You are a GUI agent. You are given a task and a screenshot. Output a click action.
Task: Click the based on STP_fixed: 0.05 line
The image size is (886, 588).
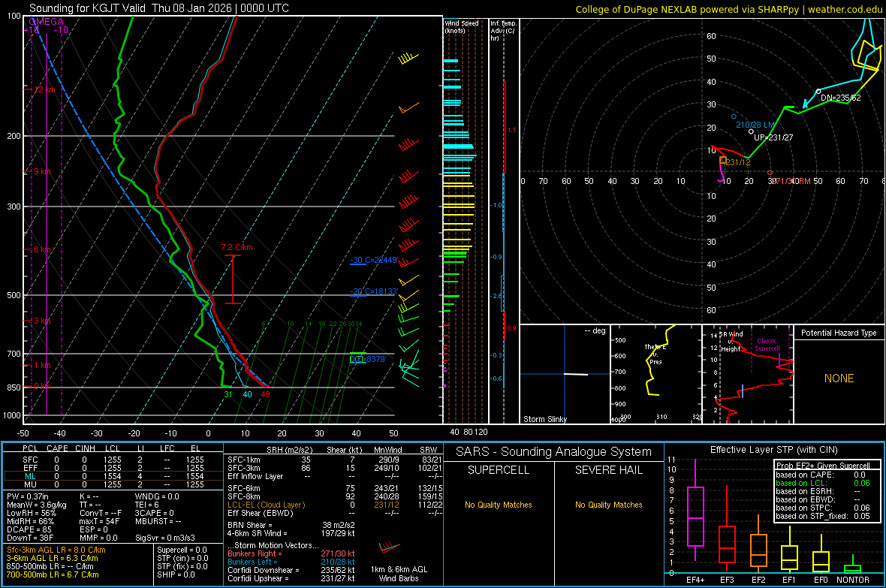click(x=823, y=516)
